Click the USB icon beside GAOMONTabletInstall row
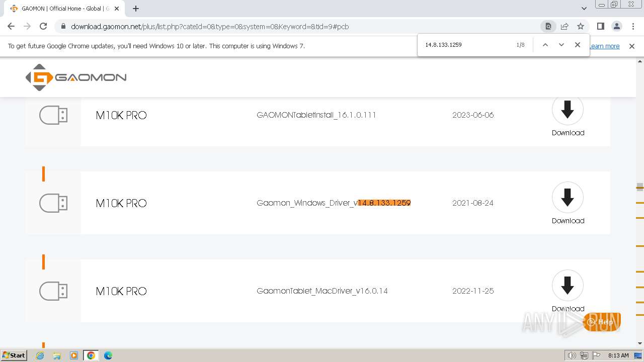The height and width of the screenshot is (362, 644). coord(53,115)
